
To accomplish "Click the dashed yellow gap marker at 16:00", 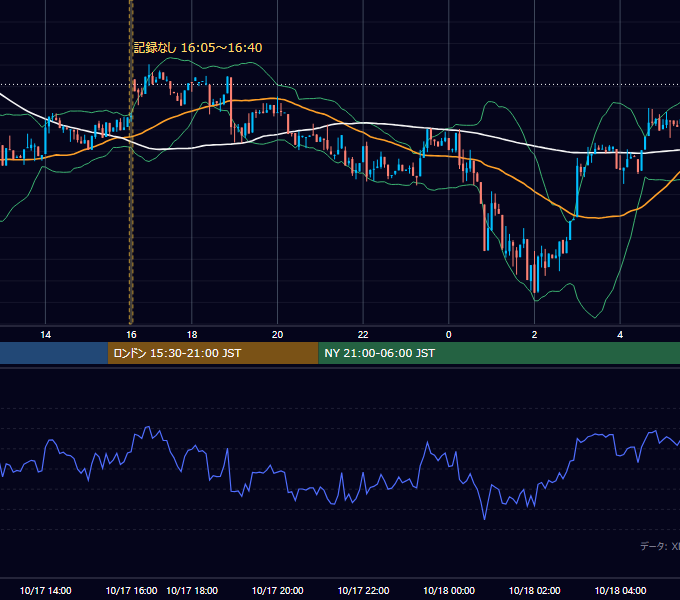I will [x=131, y=162].
